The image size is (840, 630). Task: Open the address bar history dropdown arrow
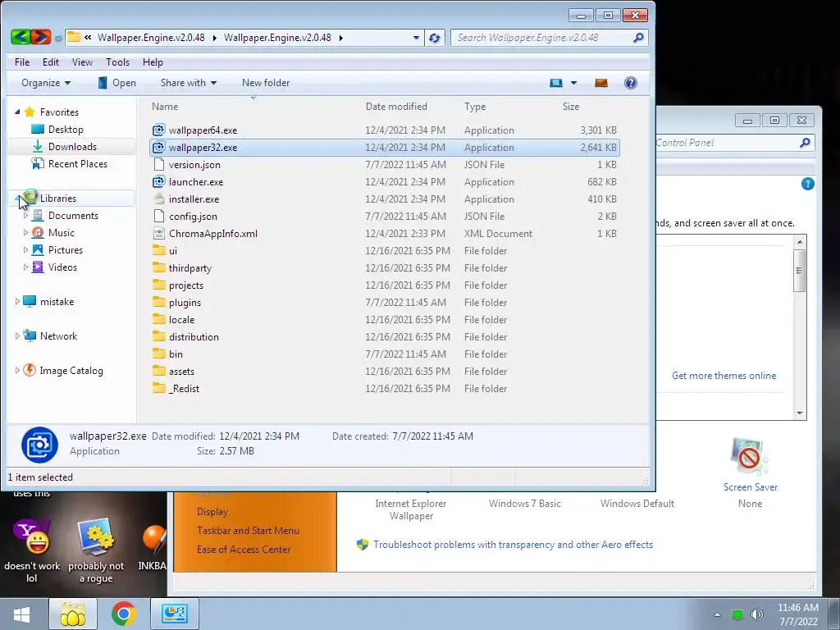click(416, 38)
